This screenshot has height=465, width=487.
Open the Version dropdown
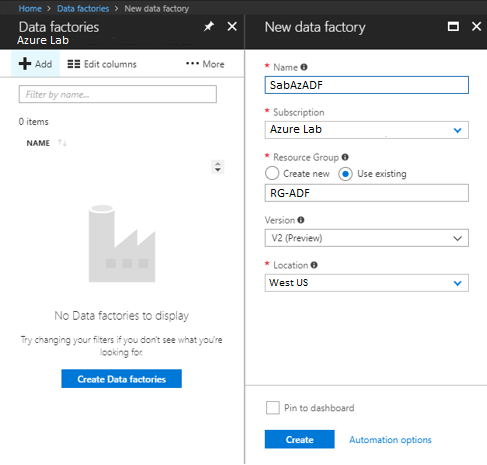pyautogui.click(x=367, y=238)
